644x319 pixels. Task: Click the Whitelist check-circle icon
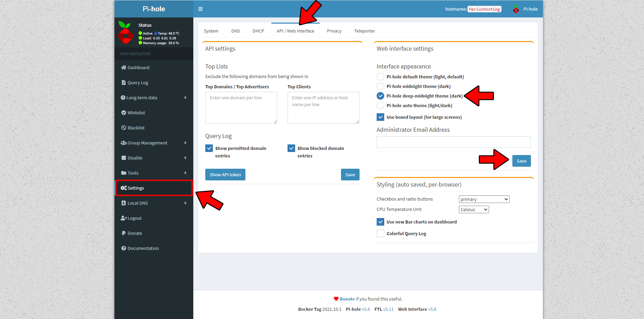pyautogui.click(x=124, y=113)
